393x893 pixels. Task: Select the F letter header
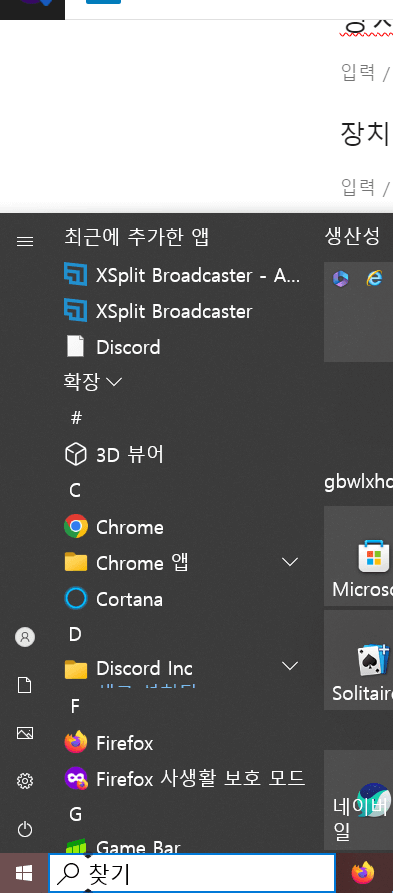(x=75, y=707)
